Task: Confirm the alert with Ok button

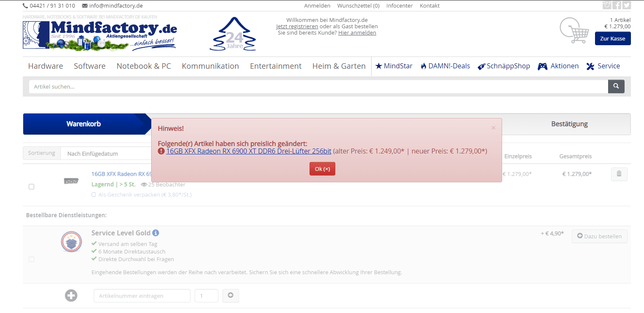Action: tap(322, 169)
